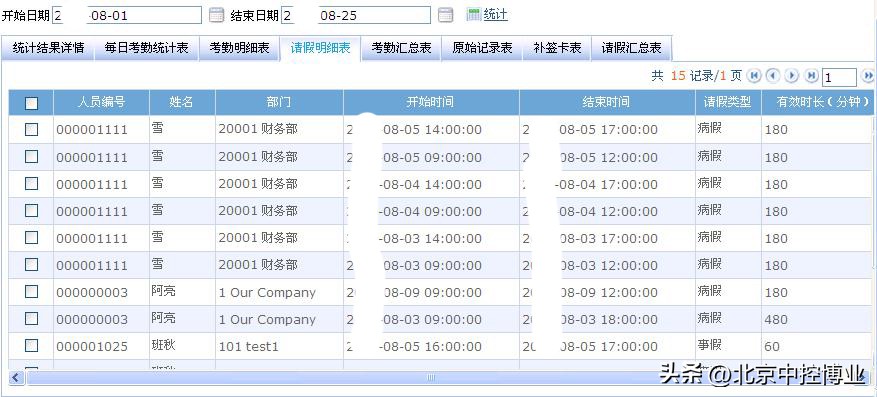The image size is (877, 397).
Task: Tick checkbox for row starting 08-04 14:00:00
Action: tap(31, 183)
